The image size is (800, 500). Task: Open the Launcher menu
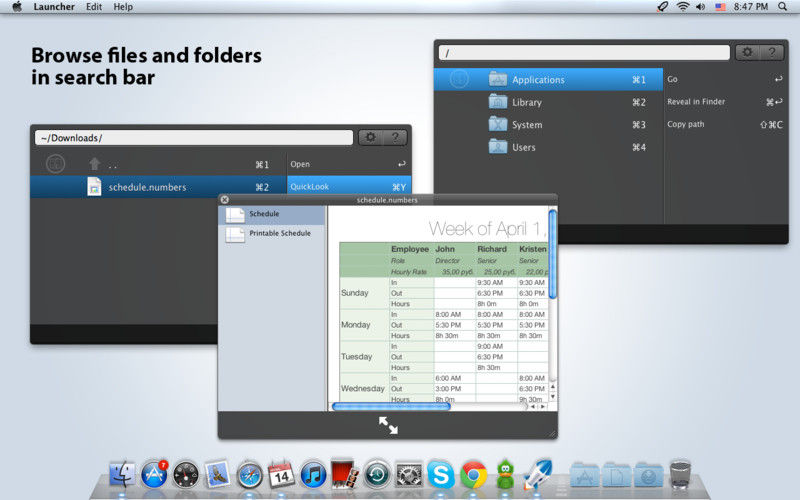pos(54,7)
